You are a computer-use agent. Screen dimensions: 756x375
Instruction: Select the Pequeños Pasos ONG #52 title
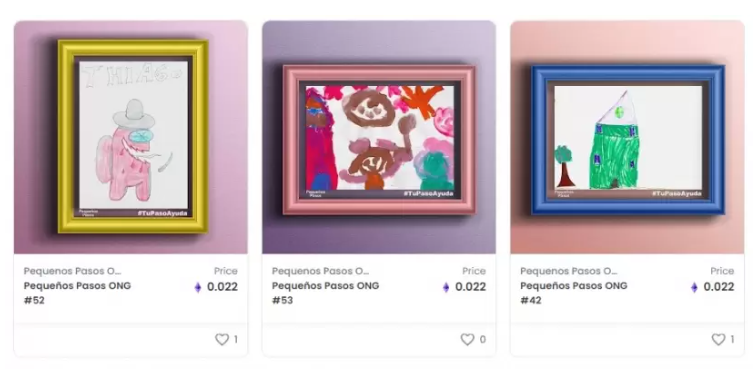click(77, 293)
